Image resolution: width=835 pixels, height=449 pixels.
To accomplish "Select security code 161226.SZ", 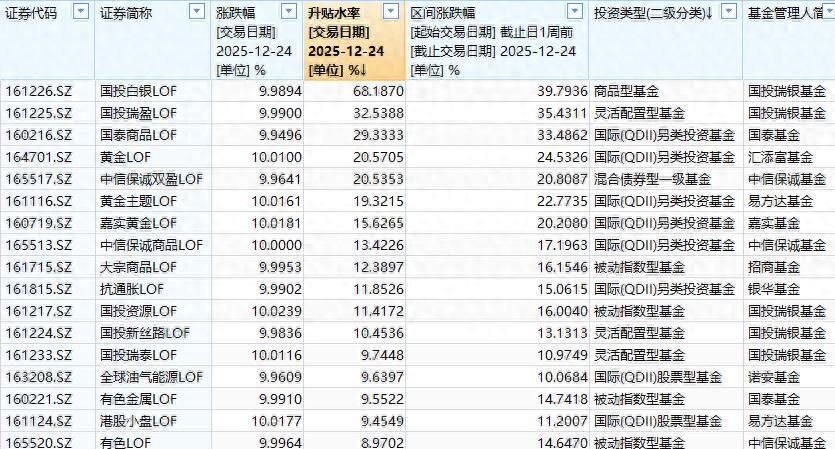I will (x=38, y=91).
